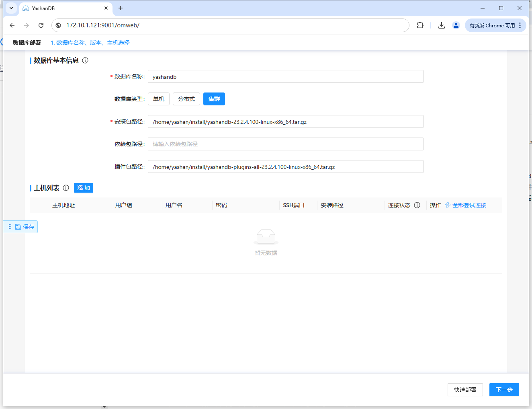
Task: Click step 1 数据库名称、版本、主机选择
Action: (90, 43)
